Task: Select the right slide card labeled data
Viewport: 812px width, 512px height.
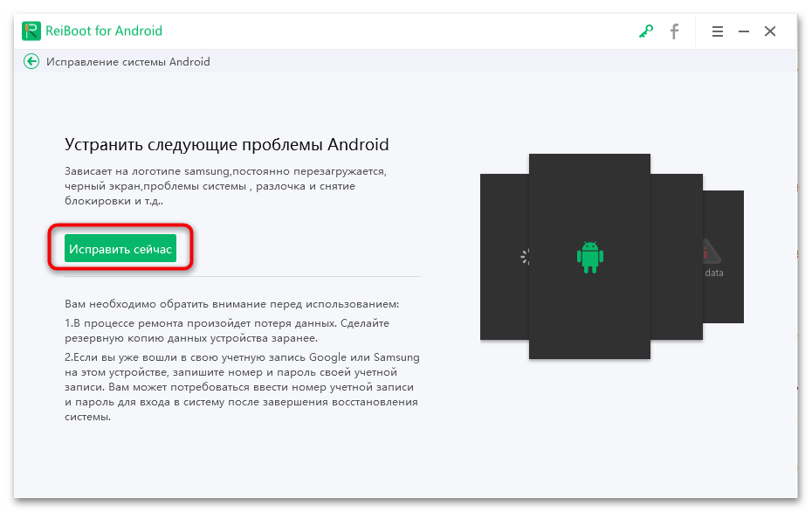Action: click(x=724, y=257)
